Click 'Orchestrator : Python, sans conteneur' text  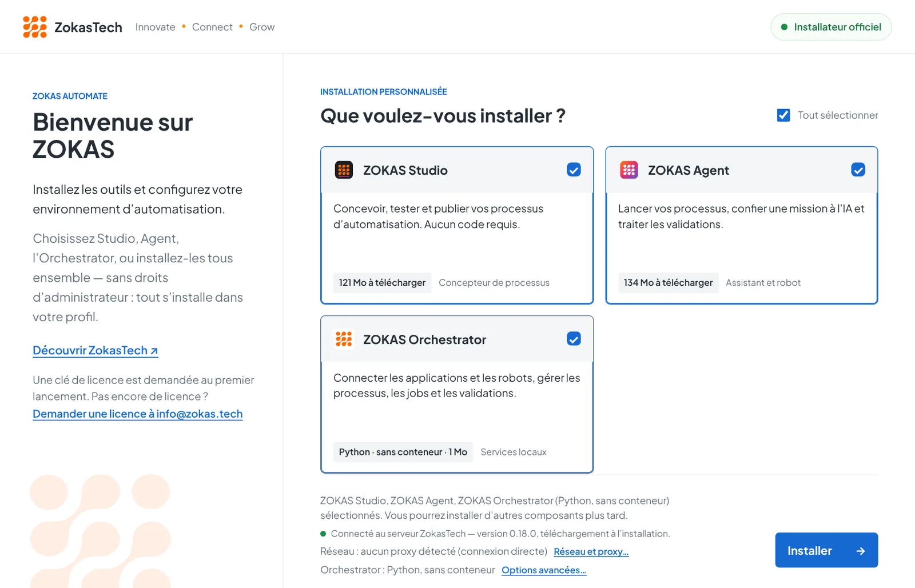coord(408,570)
